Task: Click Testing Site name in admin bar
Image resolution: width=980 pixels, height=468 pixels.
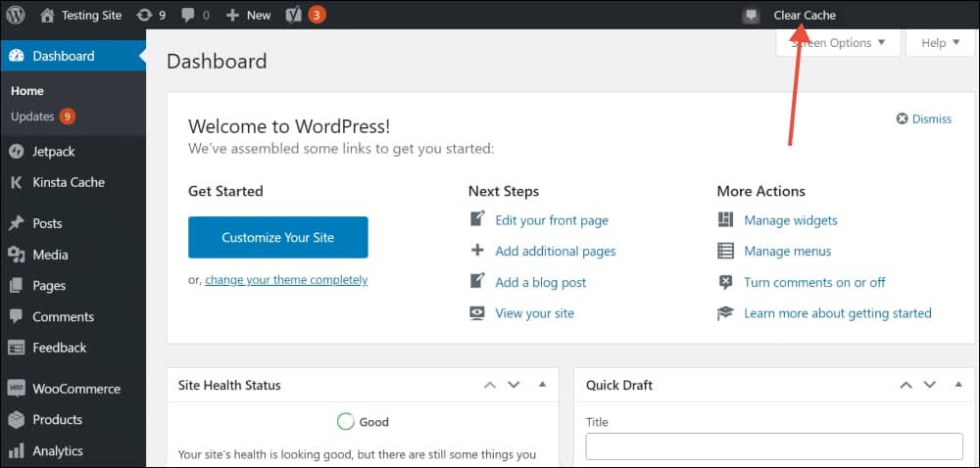Action: tap(91, 16)
